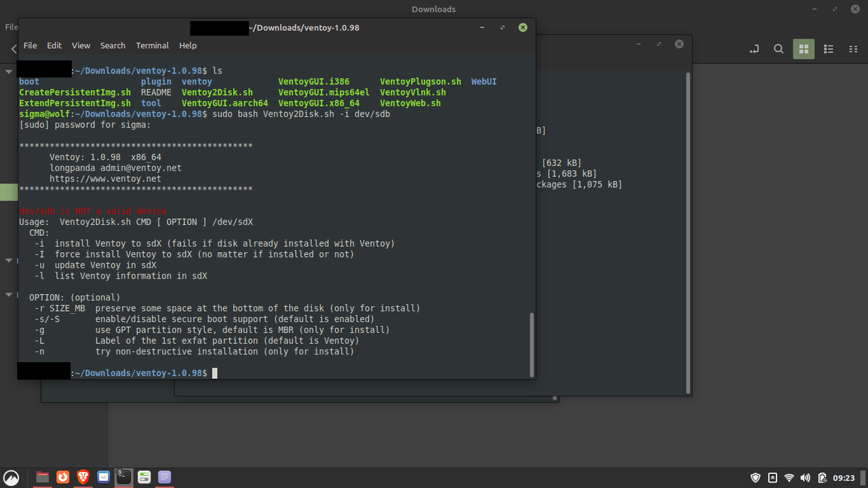Viewport: 868px width, 488px height.
Task: Open the 09:23 clock calendar
Action: [x=844, y=478]
